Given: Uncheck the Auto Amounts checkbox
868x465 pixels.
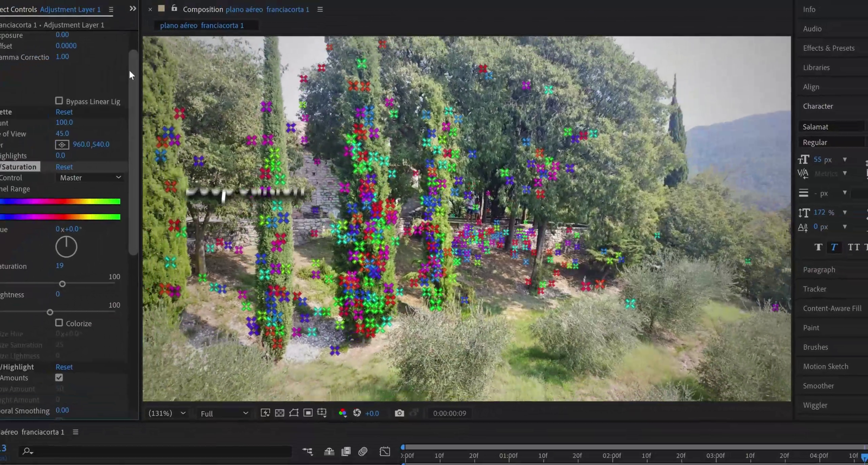Looking at the screenshot, I should point(59,378).
